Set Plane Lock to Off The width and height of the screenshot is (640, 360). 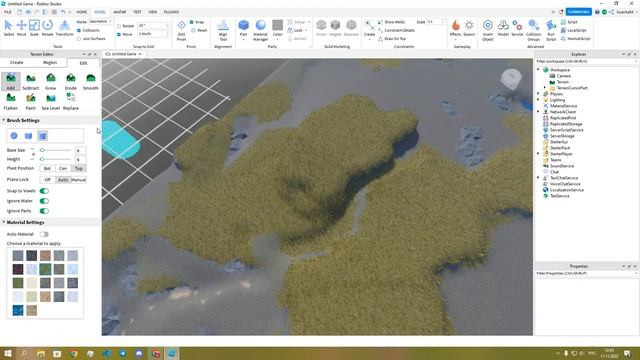(x=47, y=180)
